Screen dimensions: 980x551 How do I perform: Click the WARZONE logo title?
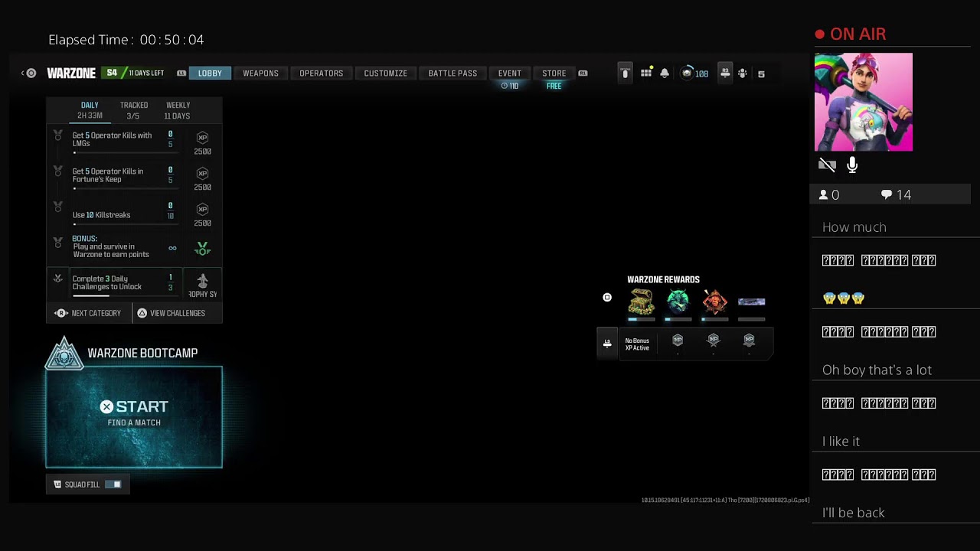[x=71, y=73]
